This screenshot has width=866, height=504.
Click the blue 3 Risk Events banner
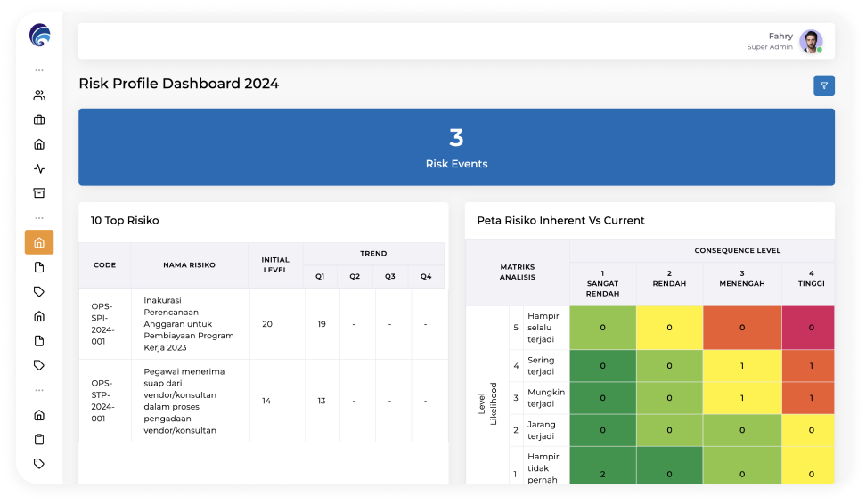click(456, 147)
